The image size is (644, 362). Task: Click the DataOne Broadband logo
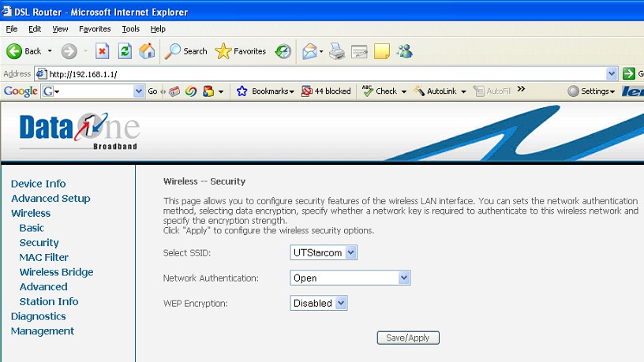[80, 132]
